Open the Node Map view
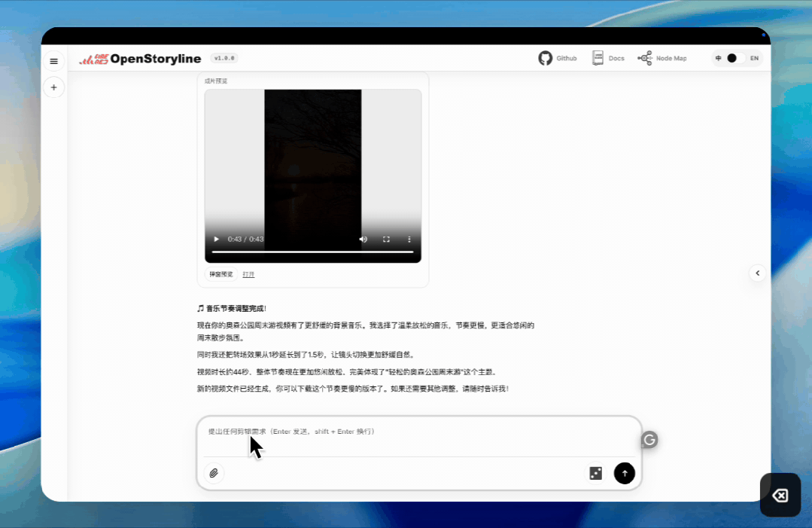 662,58
